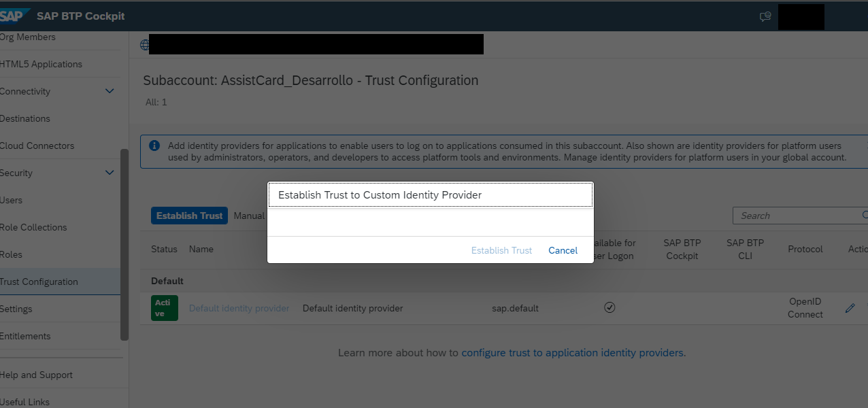Viewport: 868px width, 408px height.
Task: Follow configure trust to application identity providers link
Action: 573,353
